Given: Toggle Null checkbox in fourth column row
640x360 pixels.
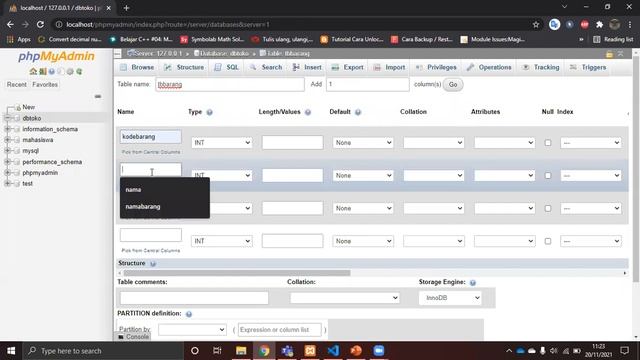Looking at the screenshot, I should pyautogui.click(x=548, y=241).
